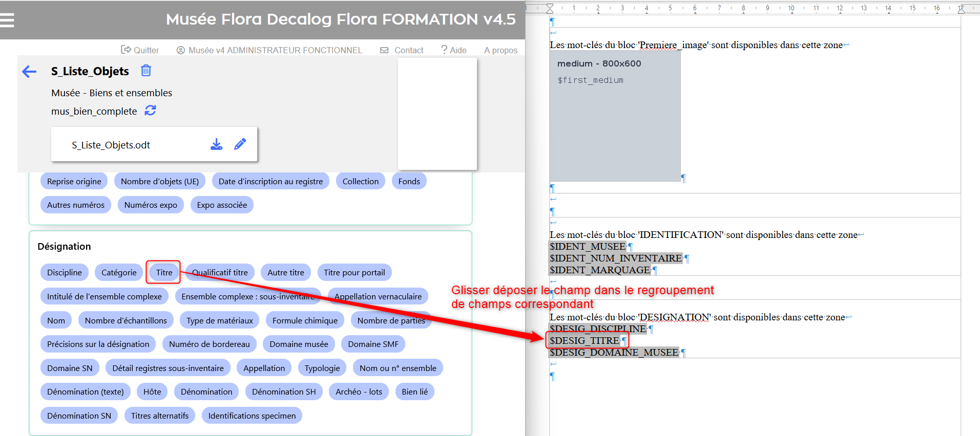Image resolution: width=980 pixels, height=436 pixels.
Task: Click the $IDENT_NUM_INVENTAIRE keyword line
Action: click(x=616, y=258)
